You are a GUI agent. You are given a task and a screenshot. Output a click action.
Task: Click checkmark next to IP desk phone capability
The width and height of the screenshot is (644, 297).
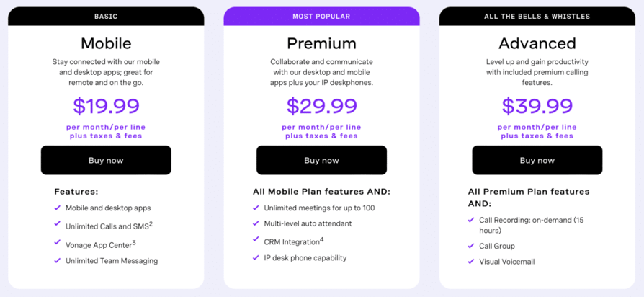coord(256,258)
